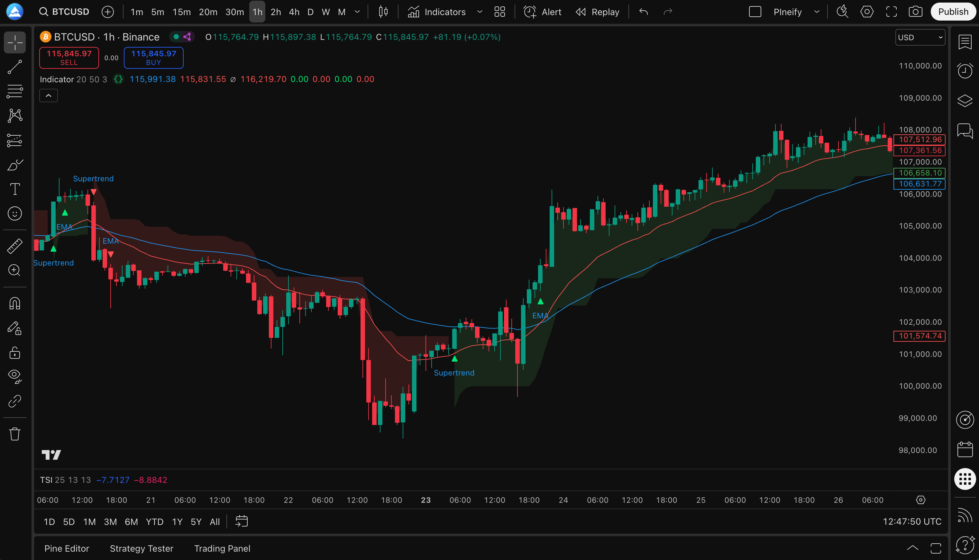Image resolution: width=979 pixels, height=560 pixels.
Task: Switch to the Strategy Tester tab
Action: pyautogui.click(x=141, y=548)
